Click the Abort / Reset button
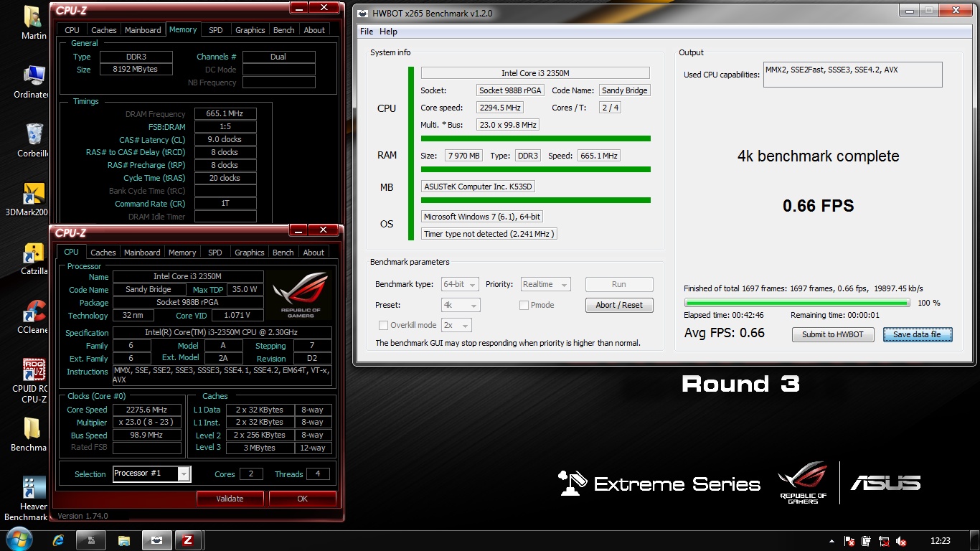This screenshot has height=551, width=980. [x=619, y=305]
